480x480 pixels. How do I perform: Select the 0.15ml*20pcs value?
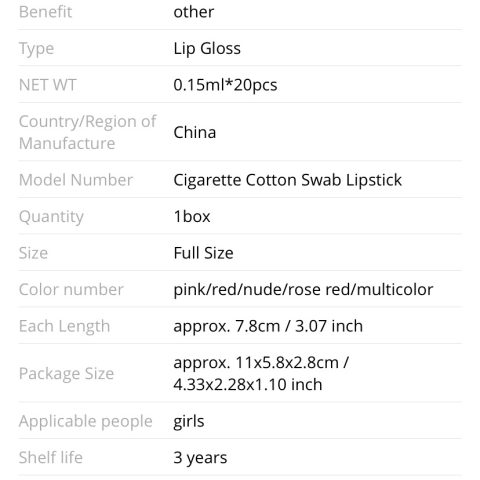pyautogui.click(x=225, y=85)
